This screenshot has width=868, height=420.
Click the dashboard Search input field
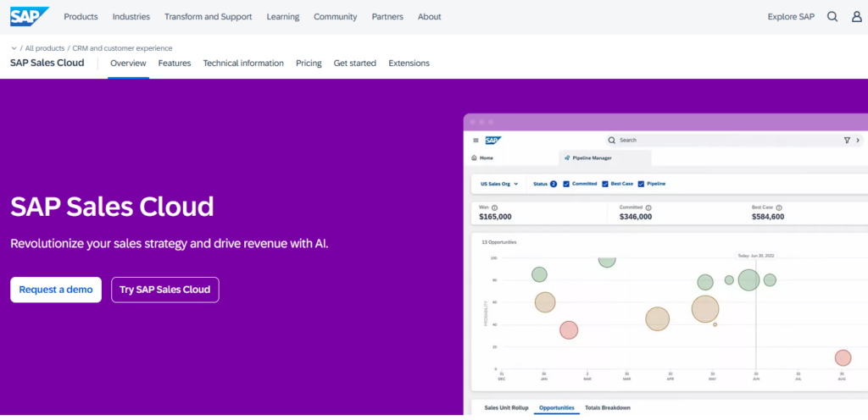click(x=733, y=141)
